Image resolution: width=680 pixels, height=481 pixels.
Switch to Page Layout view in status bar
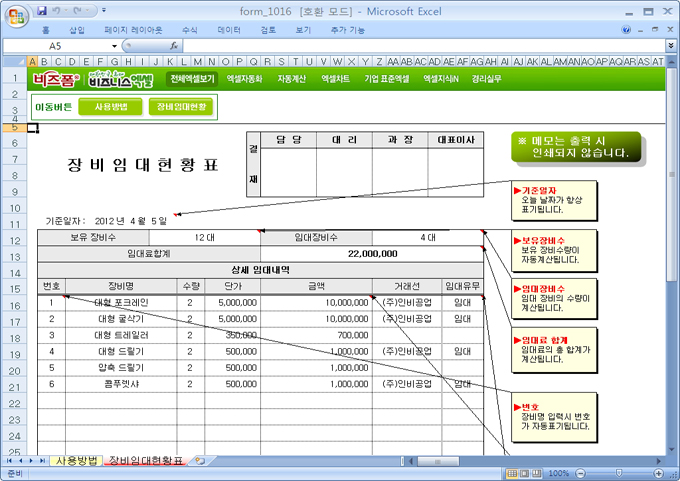point(524,473)
